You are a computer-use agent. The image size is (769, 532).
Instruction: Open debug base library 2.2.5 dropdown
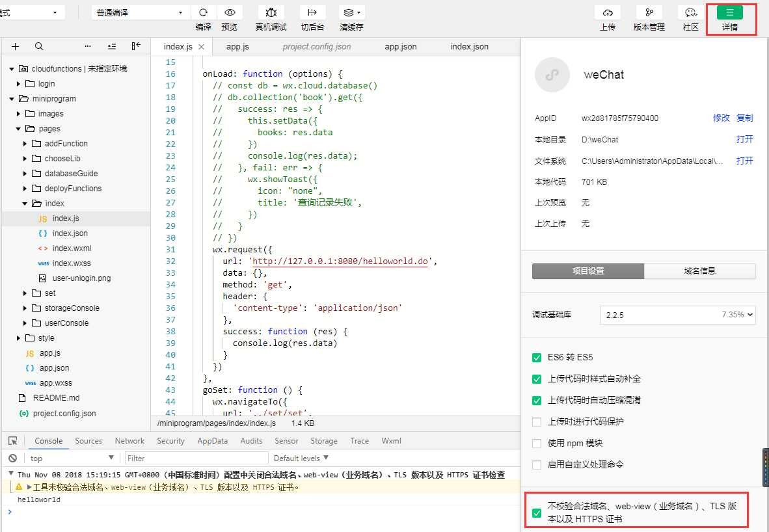pyautogui.click(x=677, y=315)
